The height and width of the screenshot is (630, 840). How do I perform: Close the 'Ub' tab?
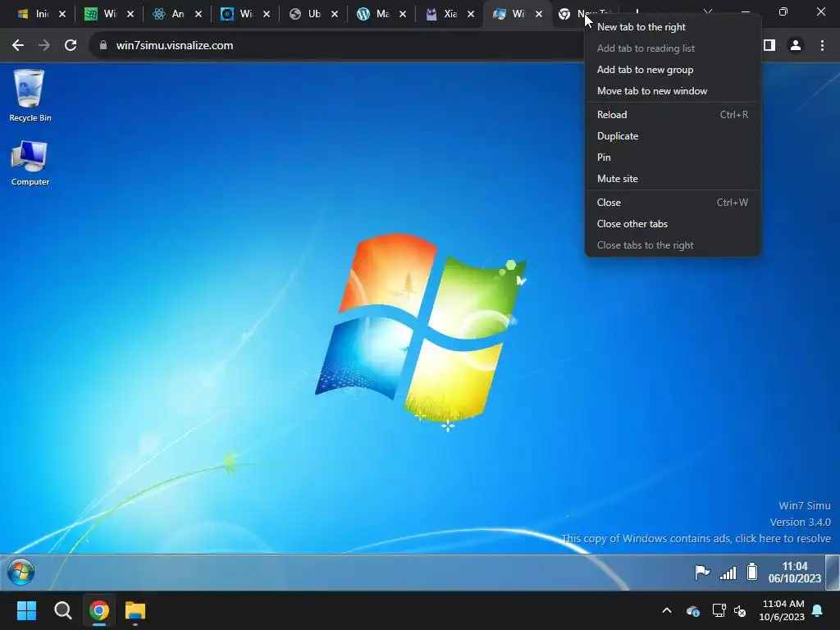(335, 14)
